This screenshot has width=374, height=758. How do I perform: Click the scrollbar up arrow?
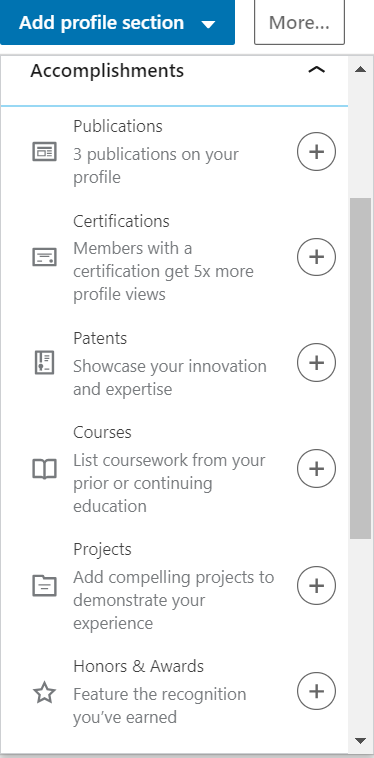(x=360, y=69)
